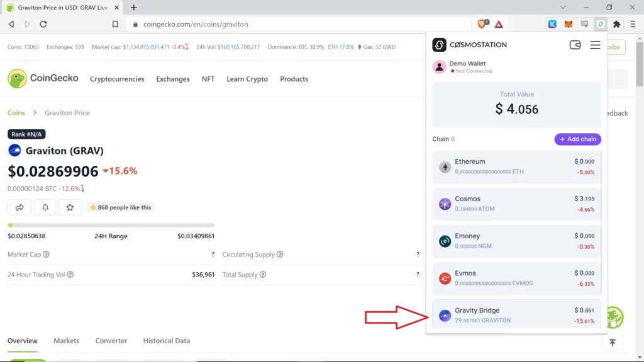Share Graviton using the share icon
Screen dimensions: 644x362
pyautogui.click(x=19, y=207)
